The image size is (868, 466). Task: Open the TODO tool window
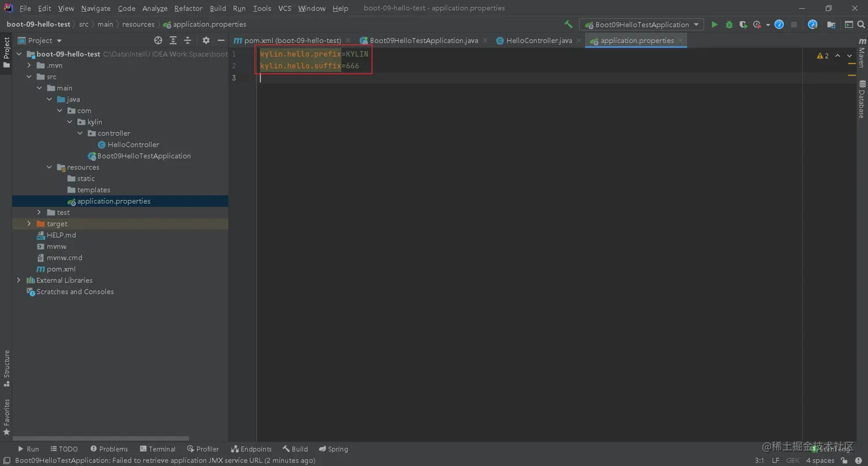point(64,449)
